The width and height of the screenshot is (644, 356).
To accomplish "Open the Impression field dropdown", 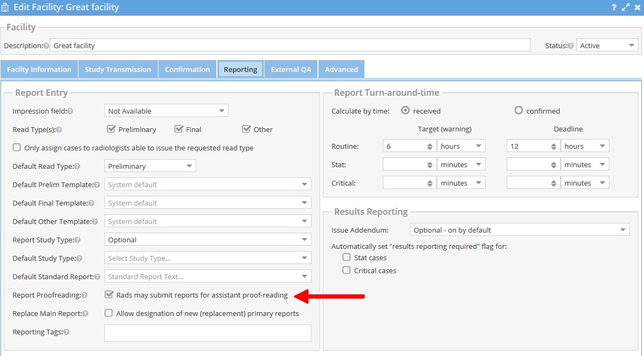I will (x=167, y=111).
